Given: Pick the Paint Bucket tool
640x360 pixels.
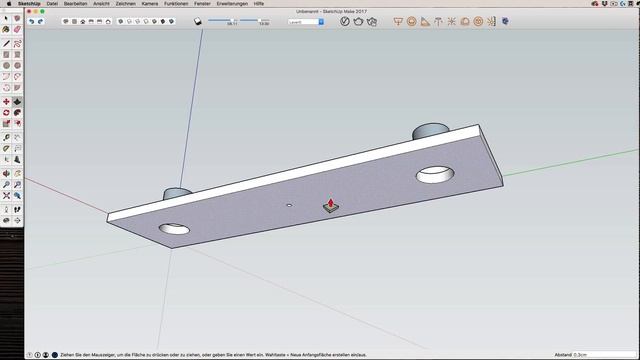Looking at the screenshot, I should [x=6, y=29].
